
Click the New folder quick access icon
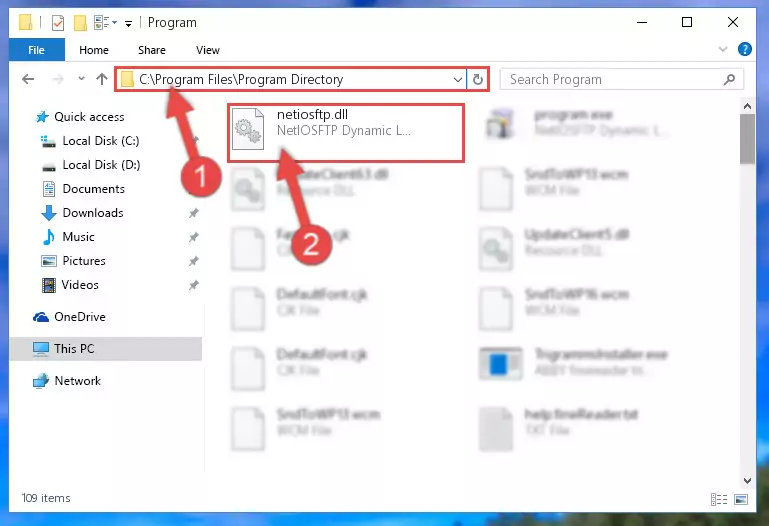tap(80, 23)
